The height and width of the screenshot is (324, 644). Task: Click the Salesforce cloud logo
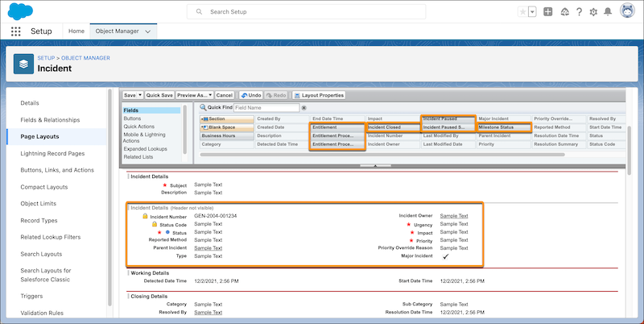(20, 11)
